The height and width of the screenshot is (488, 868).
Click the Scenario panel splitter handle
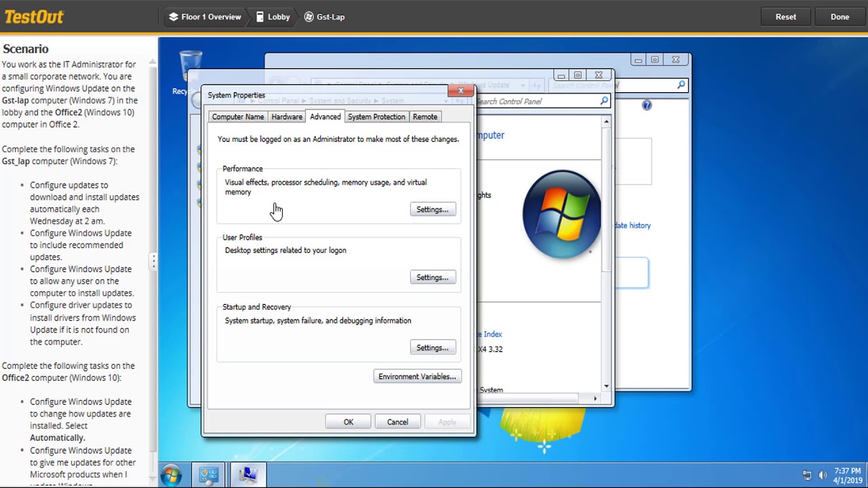point(154,262)
